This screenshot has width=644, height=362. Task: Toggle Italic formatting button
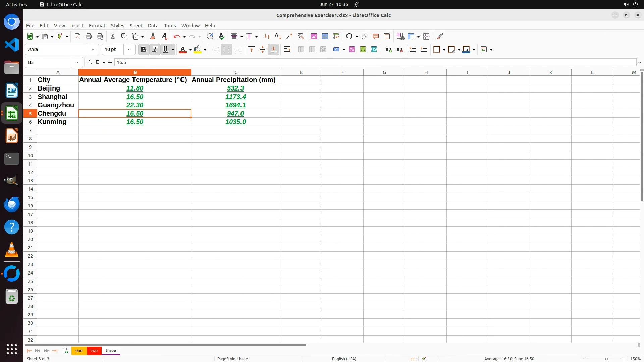coord(155,49)
